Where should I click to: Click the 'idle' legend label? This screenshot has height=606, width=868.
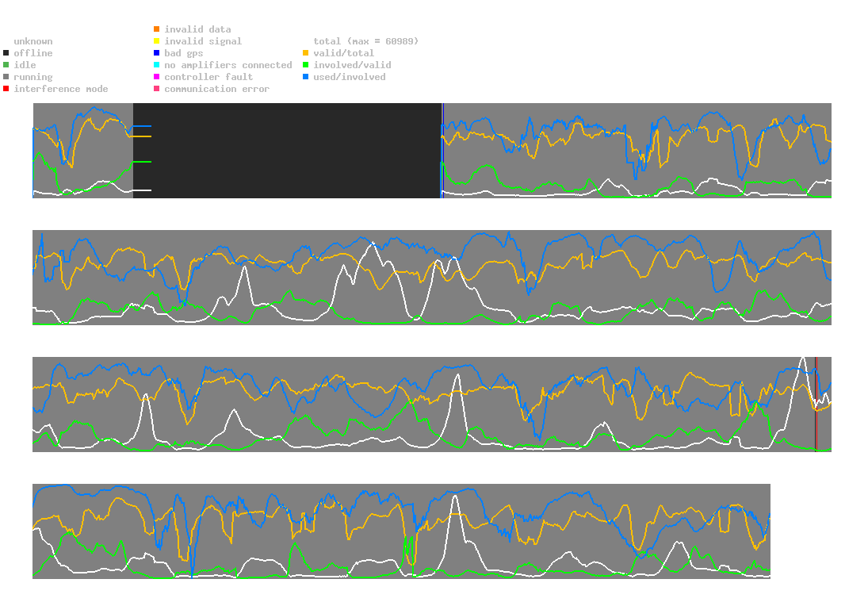tap(25, 65)
